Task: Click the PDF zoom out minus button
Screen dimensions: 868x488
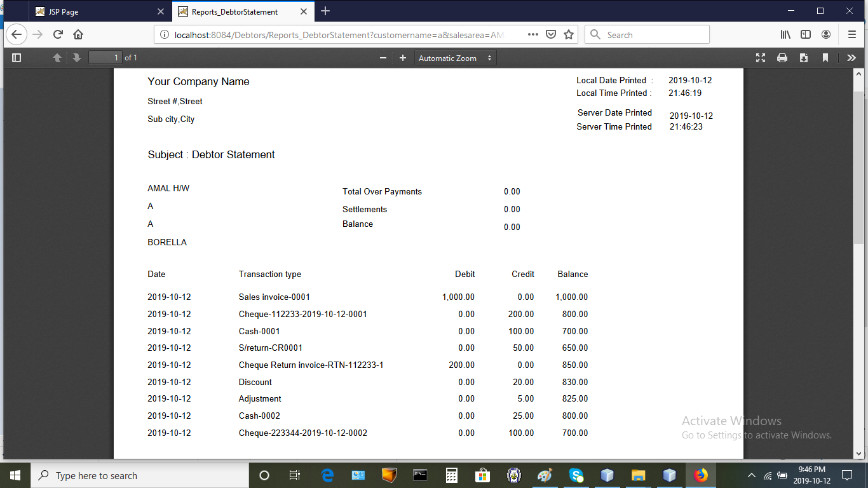Action: coord(383,58)
